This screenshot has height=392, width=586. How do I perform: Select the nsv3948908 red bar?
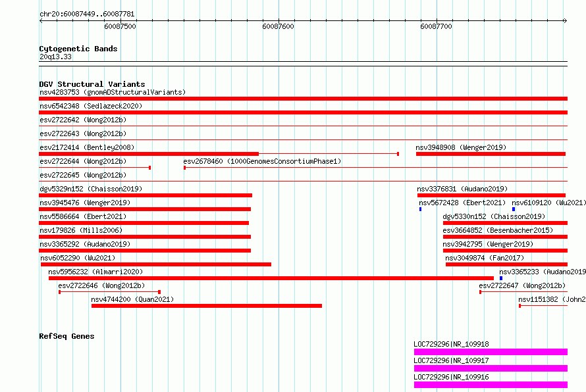(x=491, y=154)
